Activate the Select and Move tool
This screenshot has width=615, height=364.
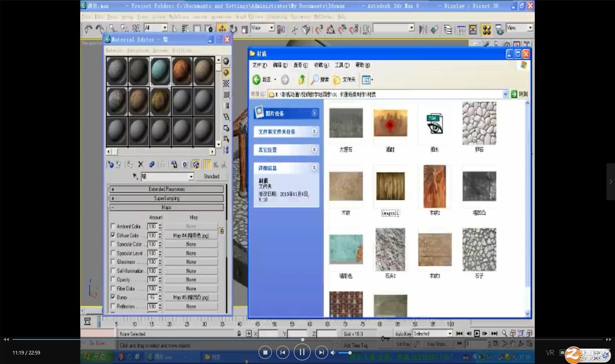222,29
